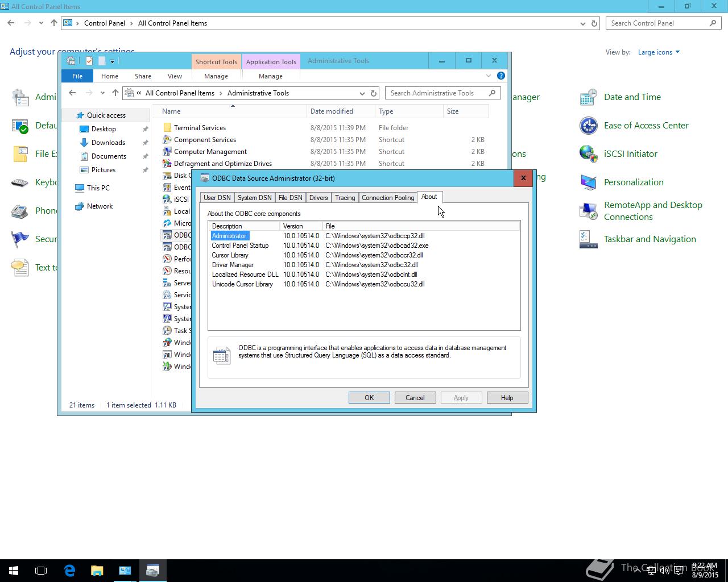Screen dimensions: 728x582
Task: Select the Defragment and Optimize Drives icon
Action: [167, 164]
